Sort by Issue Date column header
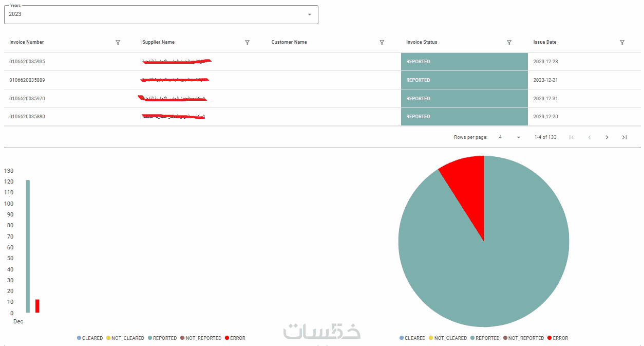This screenshot has width=644, height=346. click(545, 42)
